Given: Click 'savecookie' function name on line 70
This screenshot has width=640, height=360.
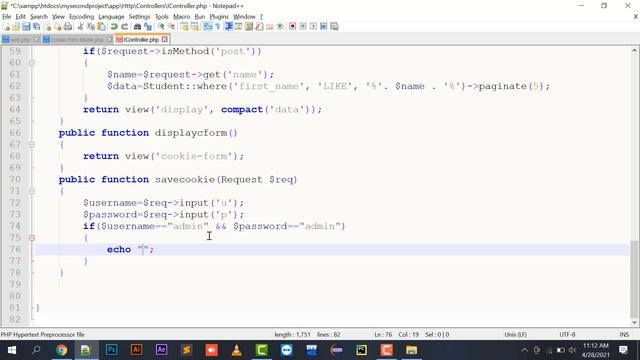Looking at the screenshot, I should click(184, 180).
